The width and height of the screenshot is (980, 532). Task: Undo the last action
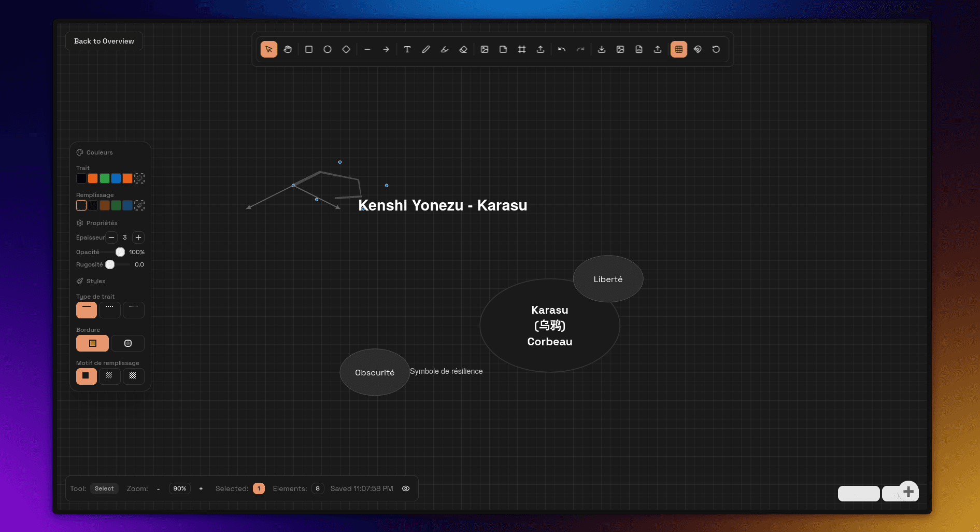pyautogui.click(x=562, y=49)
